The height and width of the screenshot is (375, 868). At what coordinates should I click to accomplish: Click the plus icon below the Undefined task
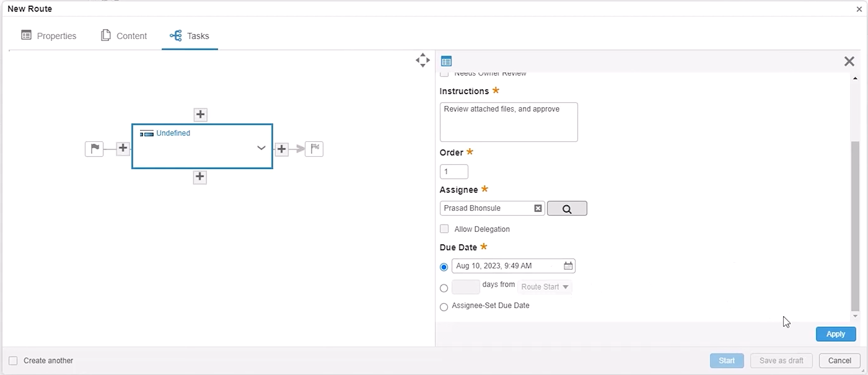click(199, 177)
